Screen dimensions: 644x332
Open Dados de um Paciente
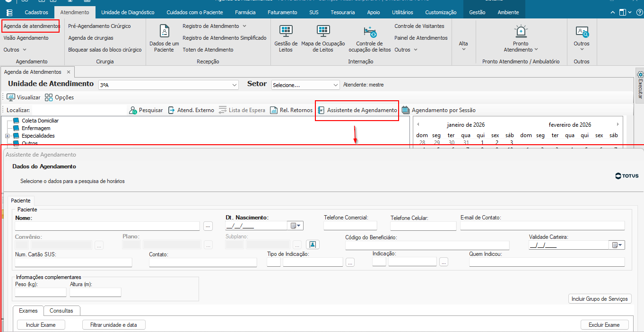(x=164, y=38)
